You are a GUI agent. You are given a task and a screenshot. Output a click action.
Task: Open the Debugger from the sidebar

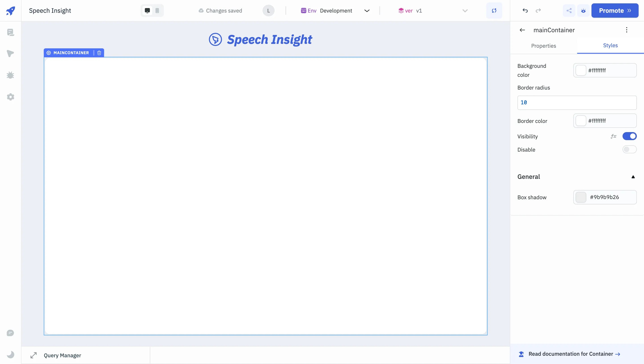tap(11, 75)
